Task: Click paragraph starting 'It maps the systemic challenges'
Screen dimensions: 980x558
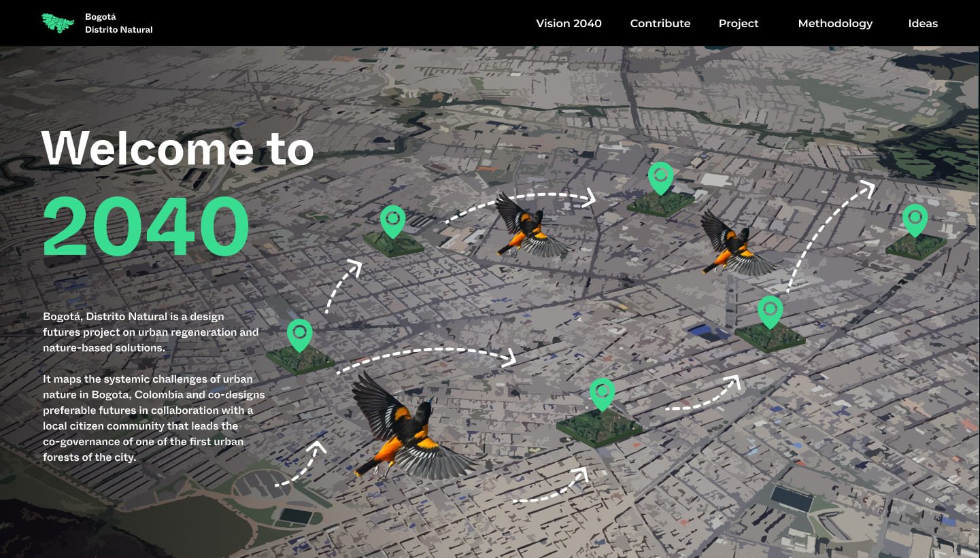Action: coord(154,418)
